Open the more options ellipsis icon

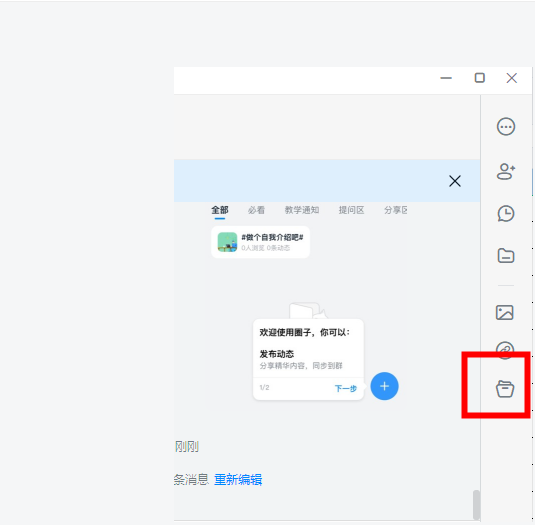506,127
